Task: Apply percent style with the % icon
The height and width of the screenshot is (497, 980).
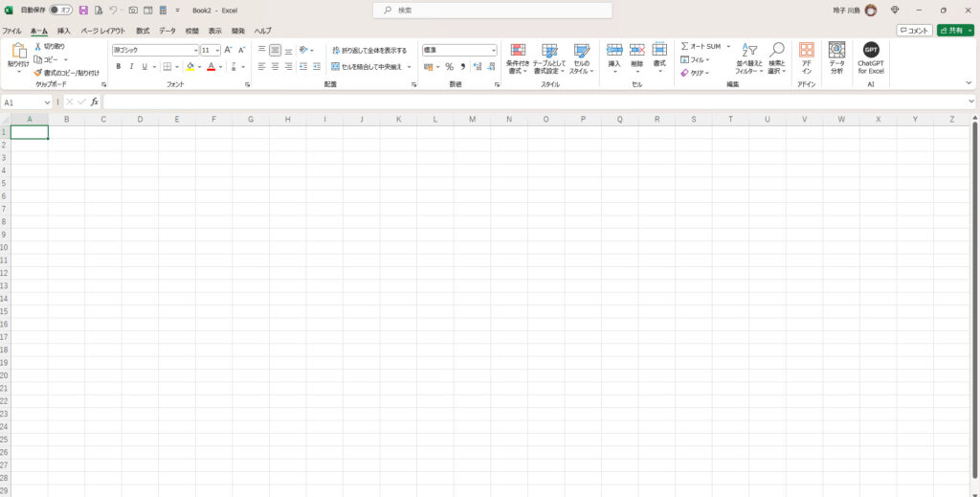Action: 449,67
